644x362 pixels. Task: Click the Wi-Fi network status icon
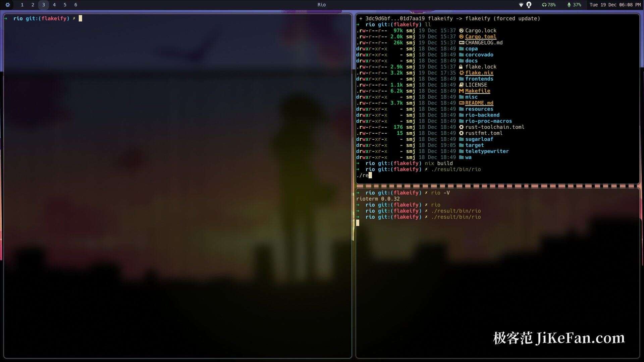click(x=521, y=5)
